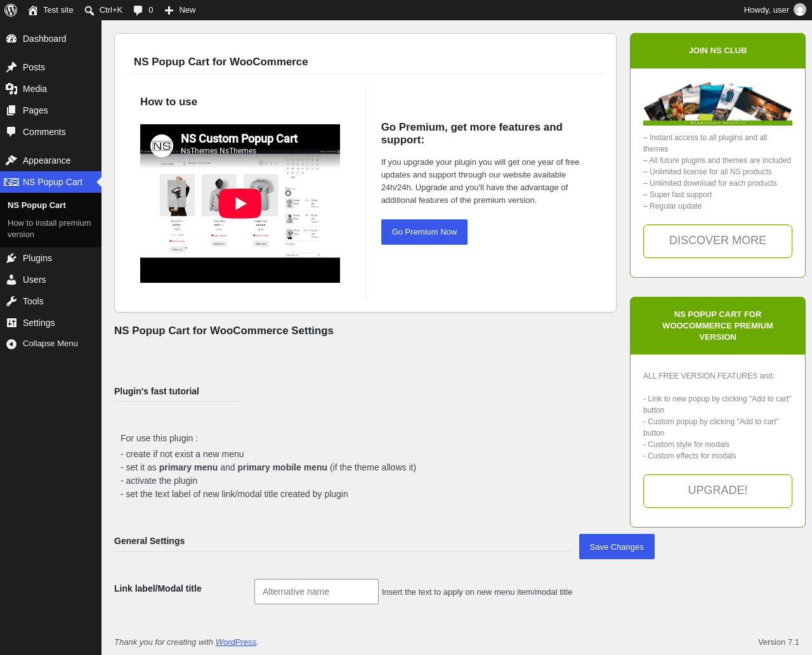Click the Media library icon
This screenshot has height=655, width=812.
pyautogui.click(x=11, y=89)
